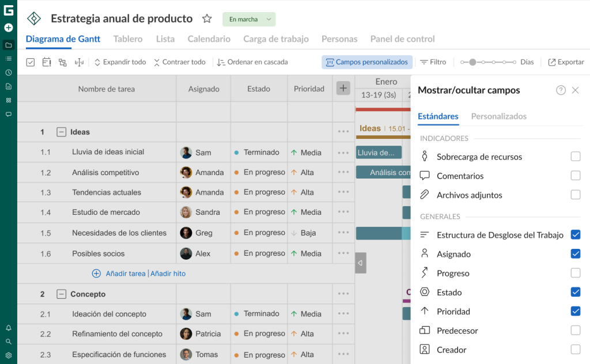Toggle Campos personalizados button
The image size is (590, 364).
pos(367,62)
